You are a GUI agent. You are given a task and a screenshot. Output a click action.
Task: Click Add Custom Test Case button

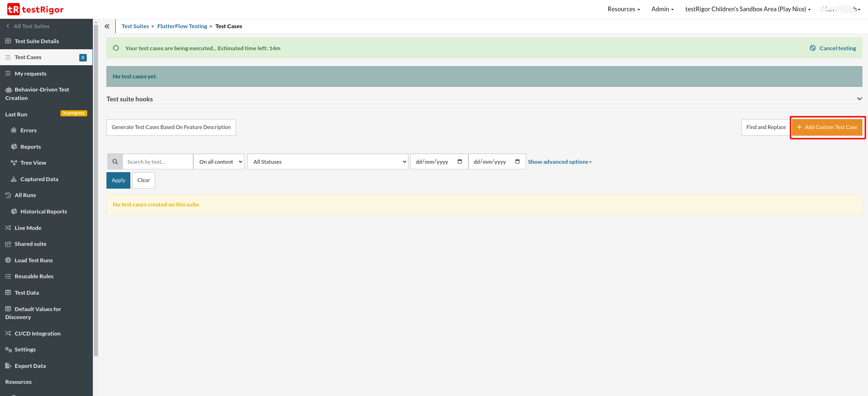827,127
